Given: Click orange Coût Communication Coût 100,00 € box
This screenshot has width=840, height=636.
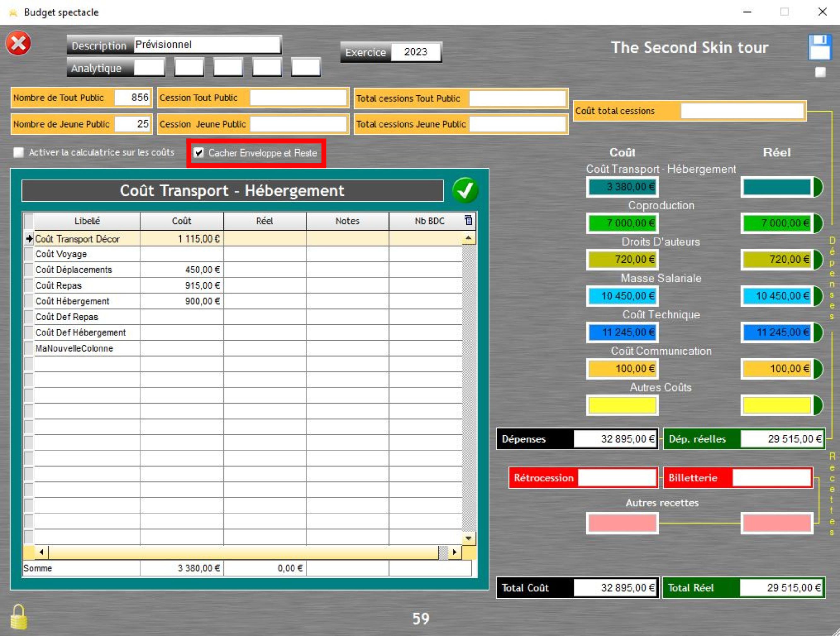Looking at the screenshot, I should click(622, 369).
